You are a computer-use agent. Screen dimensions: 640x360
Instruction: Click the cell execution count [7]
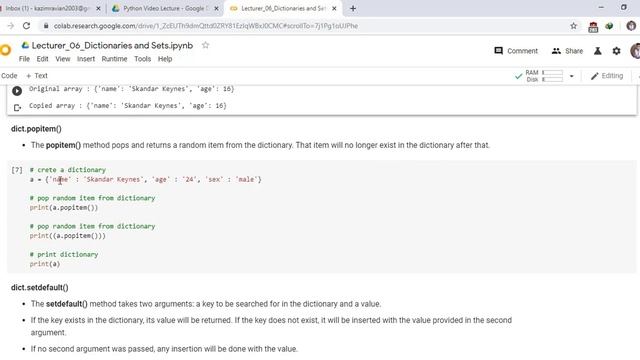pyautogui.click(x=17, y=170)
